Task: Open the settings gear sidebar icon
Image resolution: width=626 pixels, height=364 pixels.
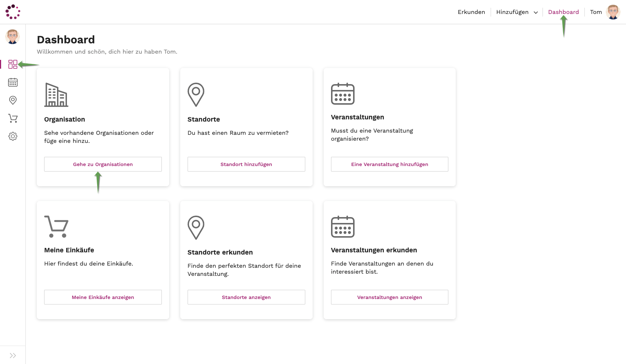Action: (x=13, y=136)
